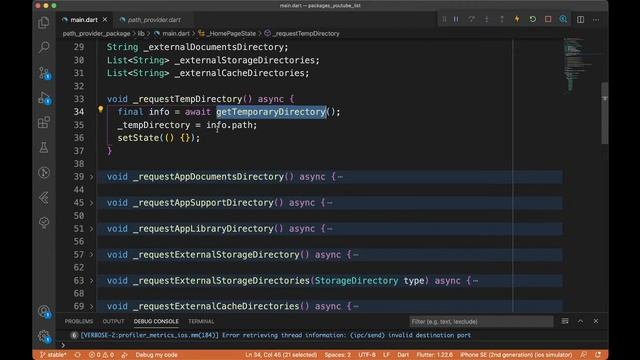Focus the debug console filter field
Image resolution: width=640 pixels, height=360 pixels.
(x=481, y=322)
